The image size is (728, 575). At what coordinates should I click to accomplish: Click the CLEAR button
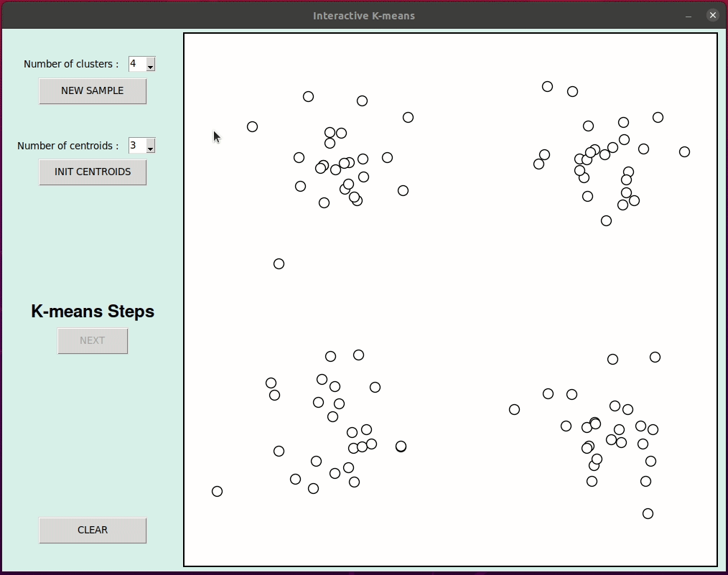(x=93, y=530)
